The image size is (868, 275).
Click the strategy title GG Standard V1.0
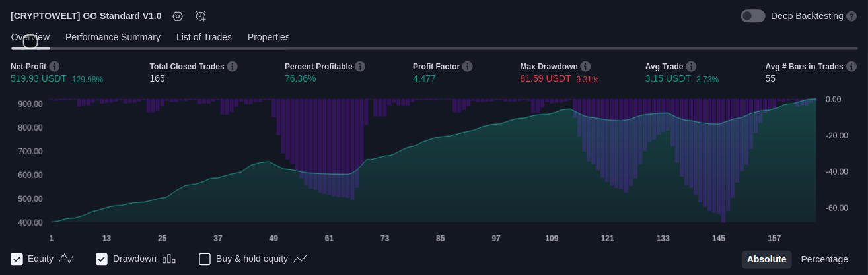[86, 16]
